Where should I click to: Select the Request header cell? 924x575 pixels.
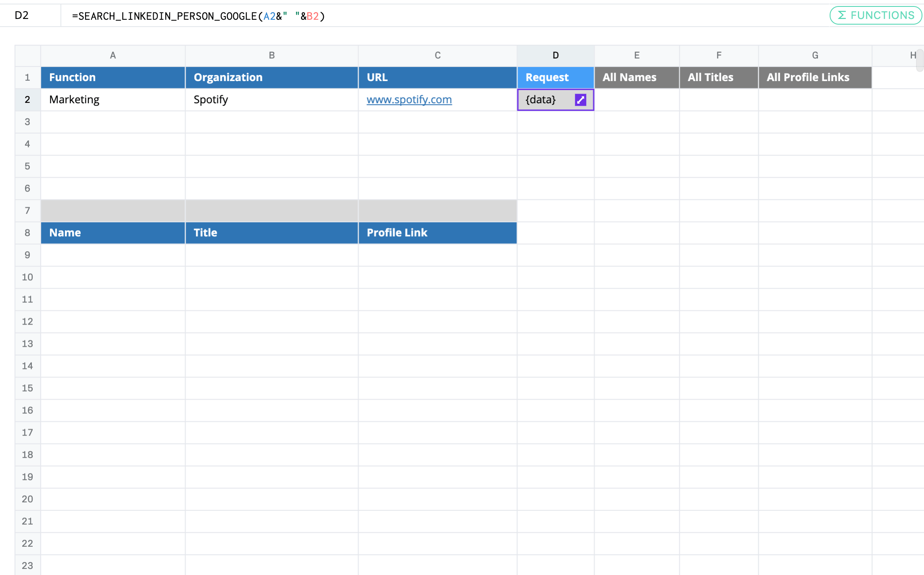[555, 77]
